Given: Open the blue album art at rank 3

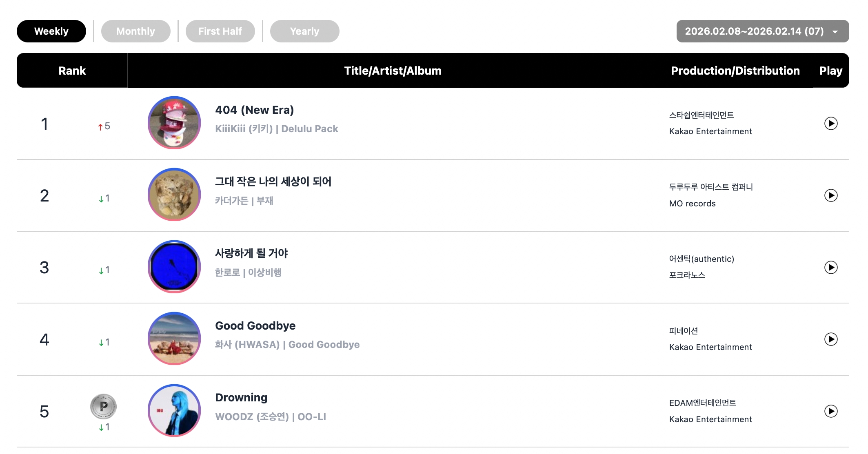Looking at the screenshot, I should coord(174,267).
